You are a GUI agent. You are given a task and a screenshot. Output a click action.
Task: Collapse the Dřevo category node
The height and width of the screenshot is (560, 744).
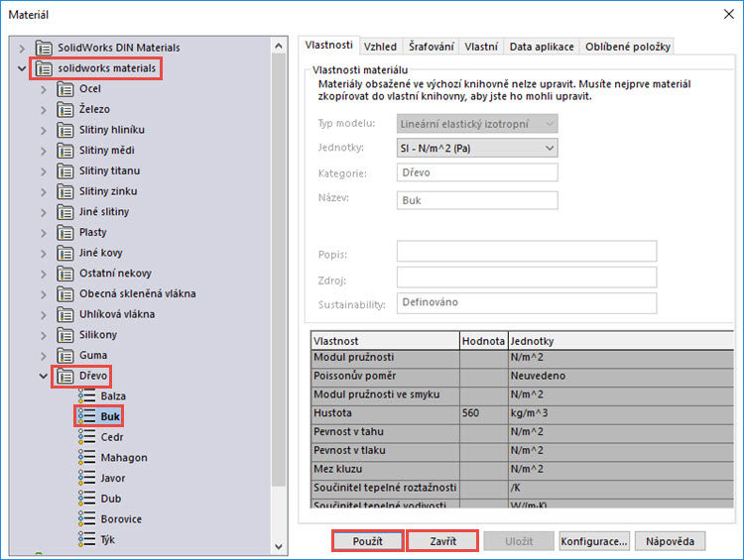point(43,377)
